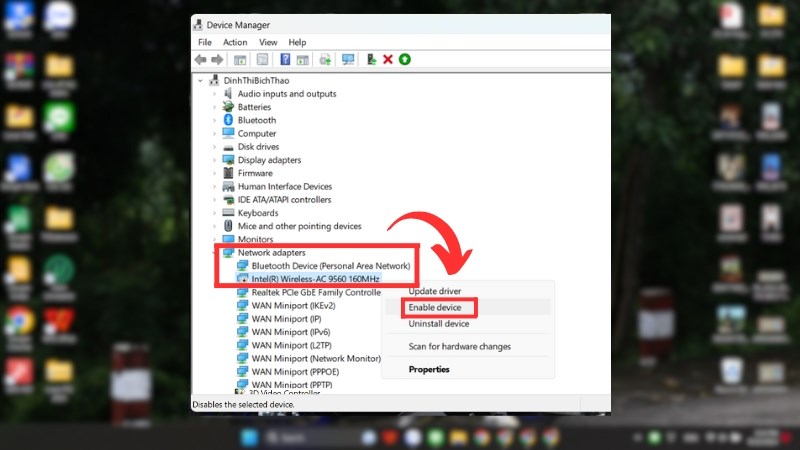Viewport: 800px width, 450px height.
Task: Expand the Computer category chevron
Action: tap(214, 134)
